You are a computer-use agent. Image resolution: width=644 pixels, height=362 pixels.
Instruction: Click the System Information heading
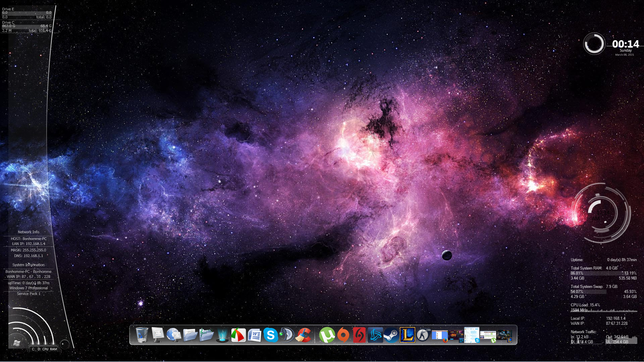point(29,265)
